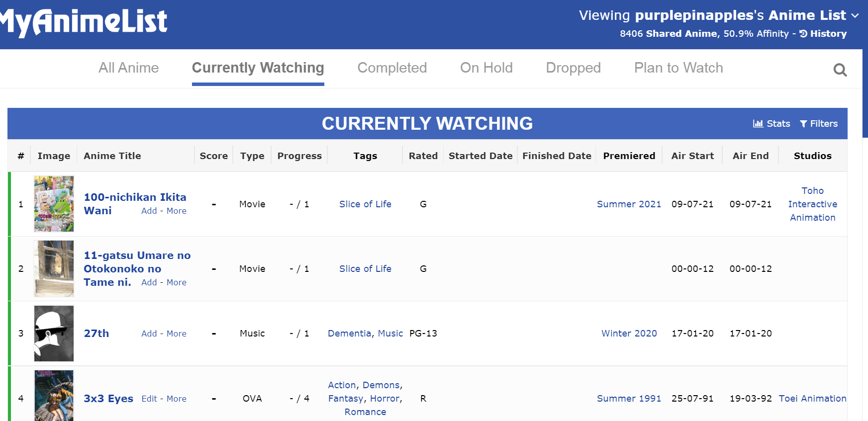Image resolution: width=868 pixels, height=421 pixels.
Task: Open the list History link
Action: click(x=823, y=34)
